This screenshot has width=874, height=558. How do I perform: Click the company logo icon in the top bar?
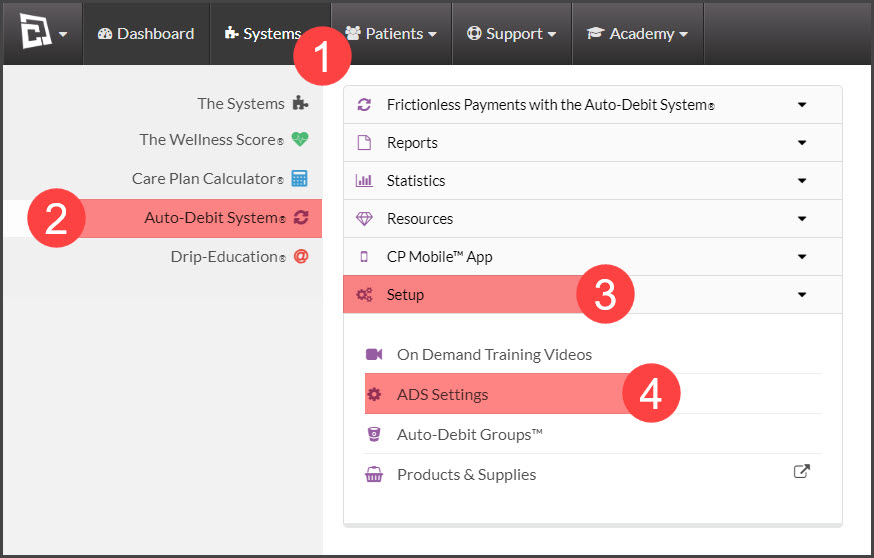[x=36, y=31]
